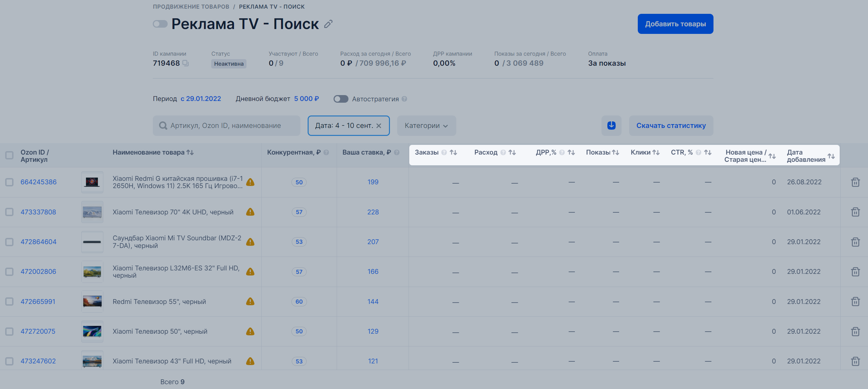Click competitive bid 60 for Redmi 55"
Screen dimensions: 868x389
point(299,302)
